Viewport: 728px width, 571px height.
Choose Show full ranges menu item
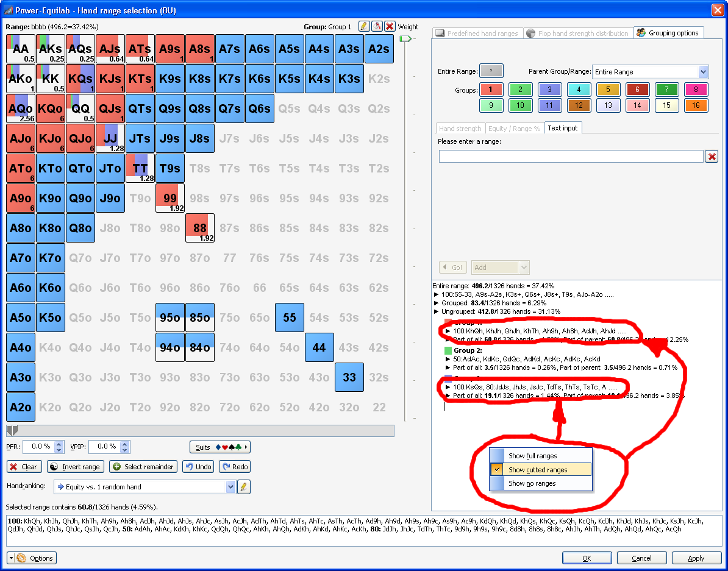(541, 456)
